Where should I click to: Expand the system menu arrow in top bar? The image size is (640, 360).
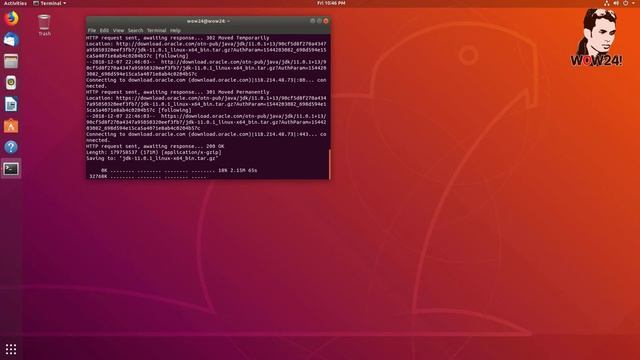(x=633, y=3)
